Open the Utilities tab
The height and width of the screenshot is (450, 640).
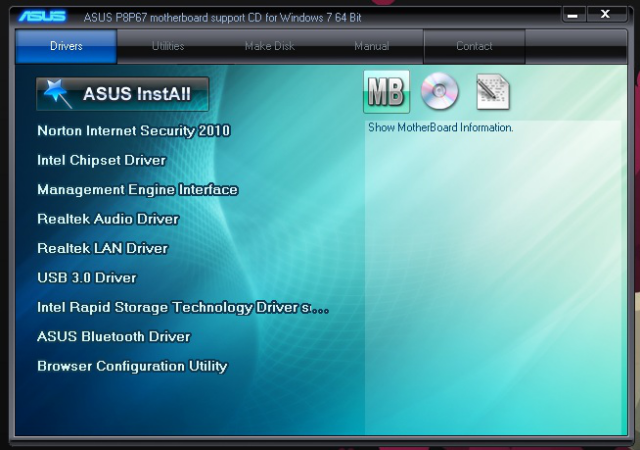point(168,46)
